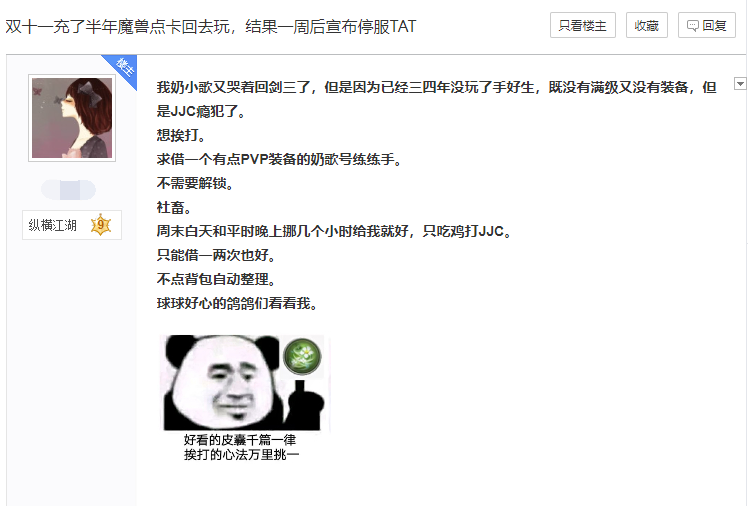
Task: Open the poster's girl avatar picture
Action: click(x=72, y=118)
